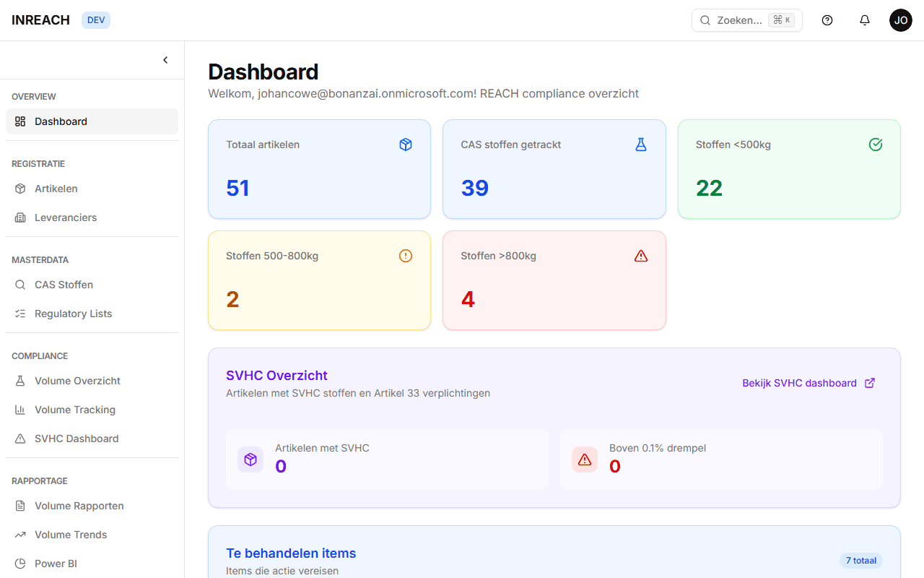Click the notification bell icon

tap(864, 20)
